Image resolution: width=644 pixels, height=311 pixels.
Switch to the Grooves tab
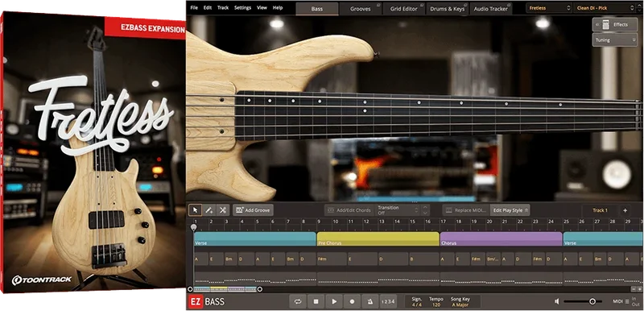[360, 9]
